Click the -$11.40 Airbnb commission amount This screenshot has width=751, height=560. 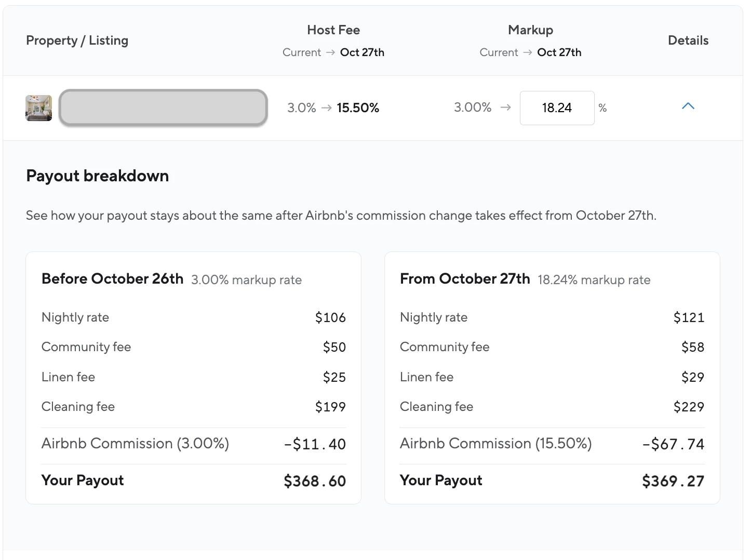(x=315, y=444)
